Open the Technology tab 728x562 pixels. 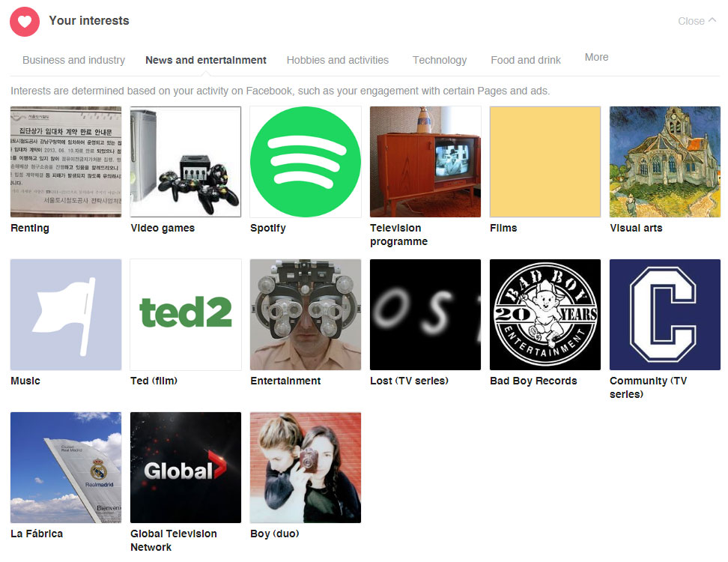point(440,60)
